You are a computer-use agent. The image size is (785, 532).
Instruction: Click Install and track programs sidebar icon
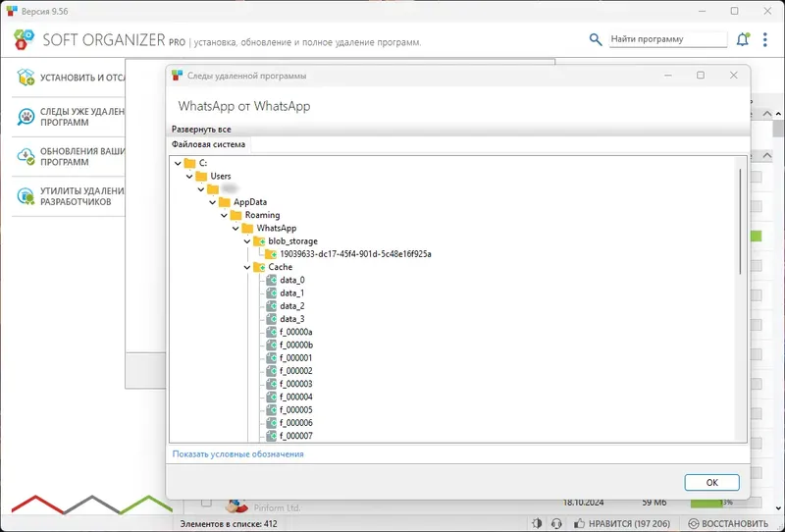pyautogui.click(x=26, y=78)
